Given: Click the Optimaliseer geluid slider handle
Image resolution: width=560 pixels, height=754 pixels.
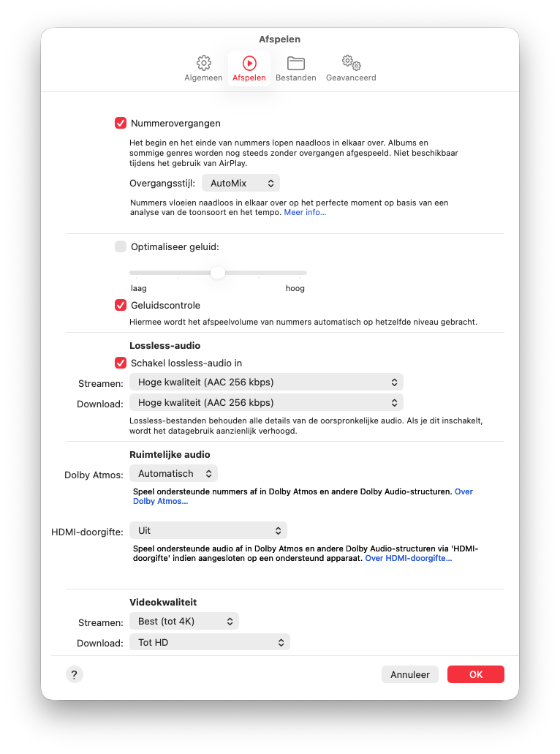Looking at the screenshot, I should (x=218, y=273).
